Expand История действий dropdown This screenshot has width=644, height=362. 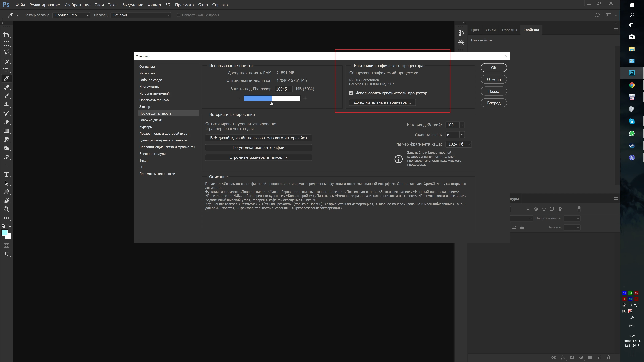tap(462, 125)
